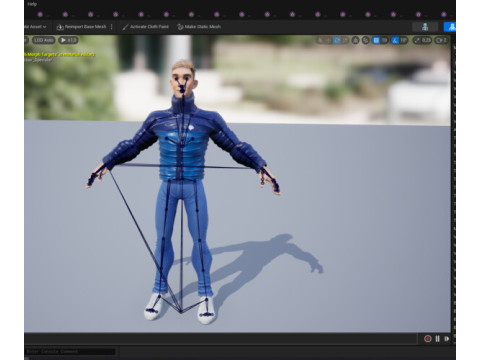
Task: Click Activate Cloth Paint button
Action: click(x=145, y=27)
